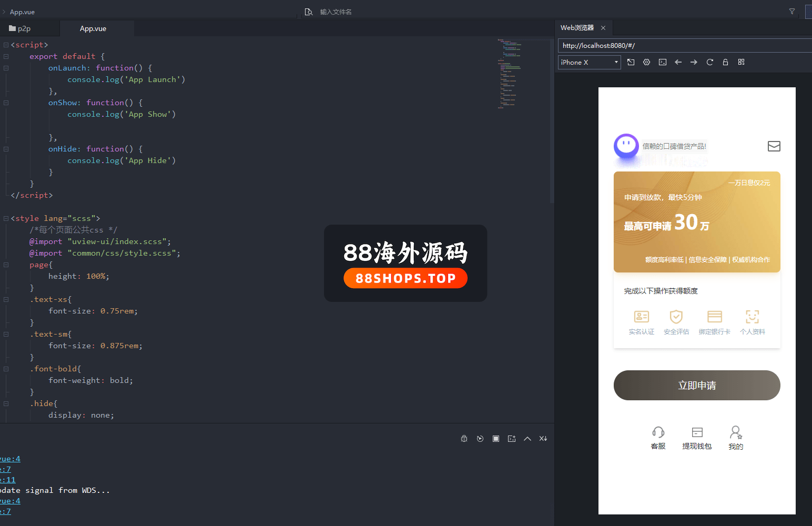Image resolution: width=812 pixels, height=526 pixels.
Task: Open a new terminal from console toolbar
Action: tap(512, 439)
